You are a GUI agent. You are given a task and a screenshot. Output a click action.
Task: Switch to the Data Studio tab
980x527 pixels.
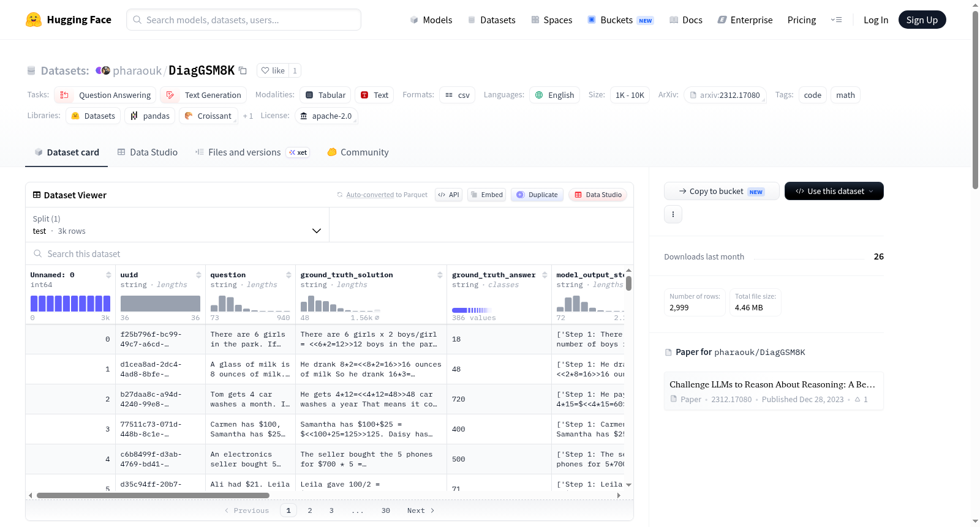point(147,152)
